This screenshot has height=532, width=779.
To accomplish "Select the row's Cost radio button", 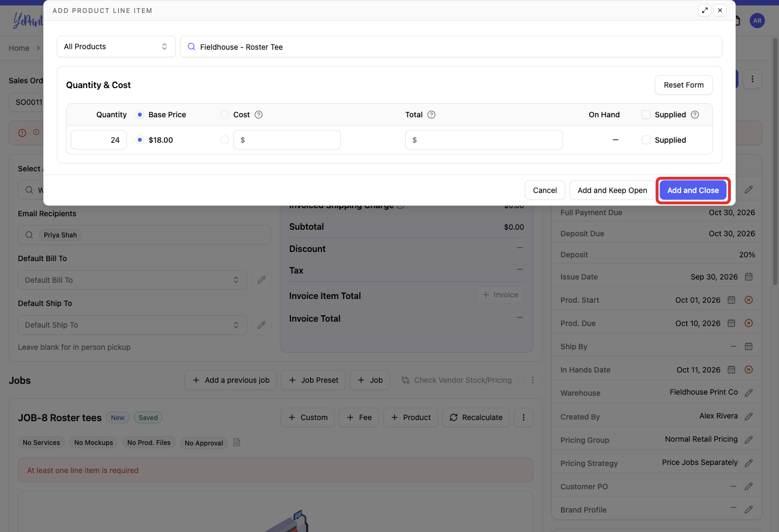I will pyautogui.click(x=225, y=140).
